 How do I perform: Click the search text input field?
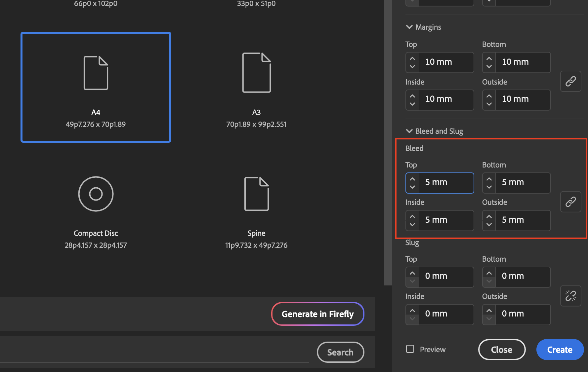pyautogui.click(x=154, y=352)
